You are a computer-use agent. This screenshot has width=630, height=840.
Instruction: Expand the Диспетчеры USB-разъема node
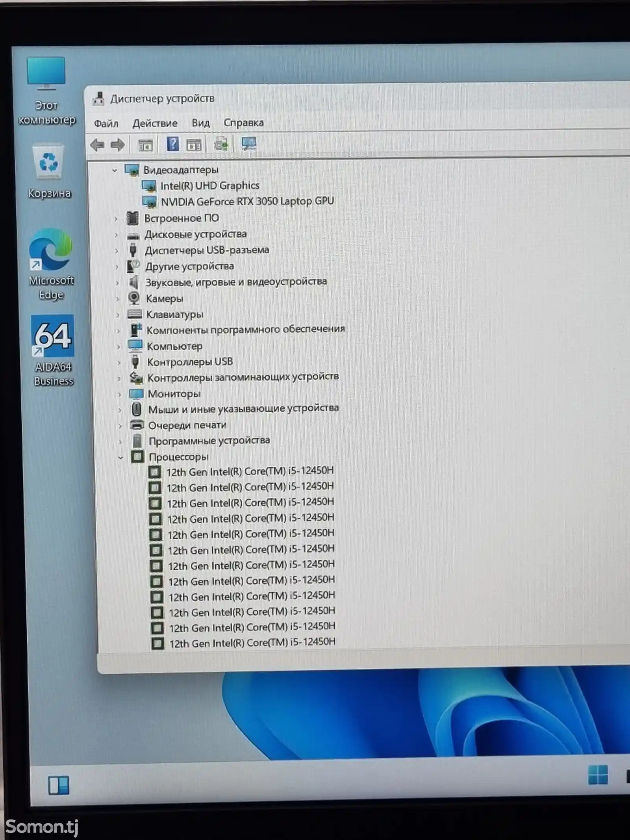116,251
